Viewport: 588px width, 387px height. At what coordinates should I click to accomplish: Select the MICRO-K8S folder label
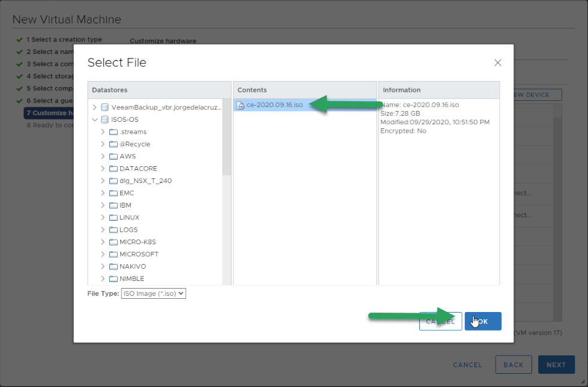[x=138, y=242]
